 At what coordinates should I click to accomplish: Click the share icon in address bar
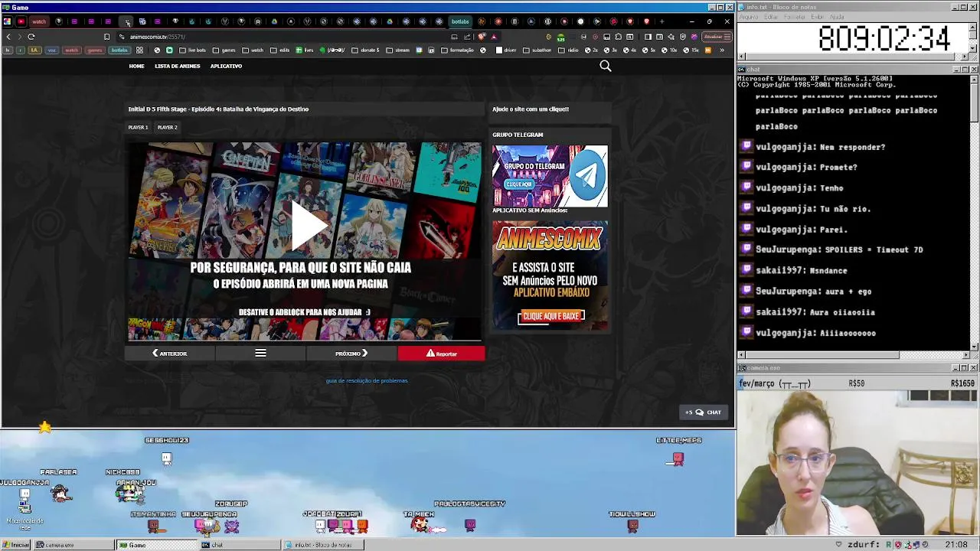click(467, 37)
